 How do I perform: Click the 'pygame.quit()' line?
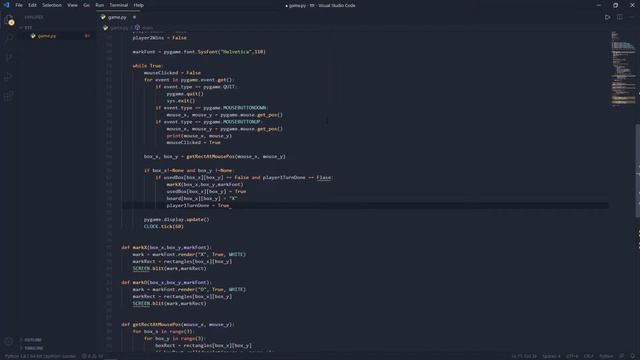tap(185, 94)
